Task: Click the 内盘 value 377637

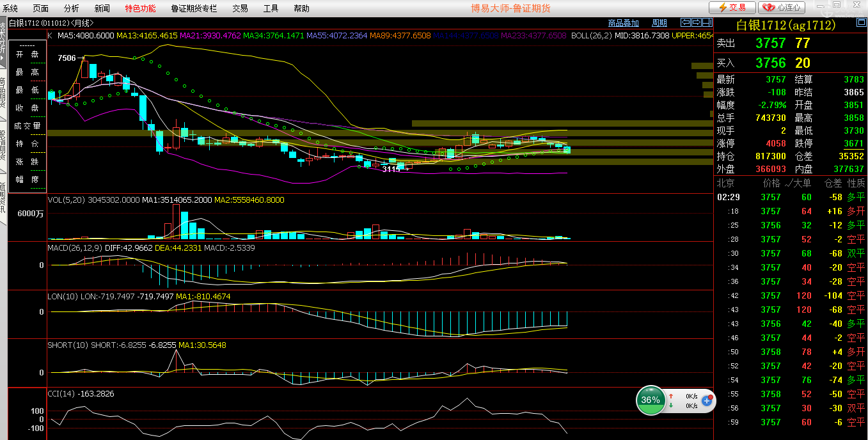Action: pos(848,169)
